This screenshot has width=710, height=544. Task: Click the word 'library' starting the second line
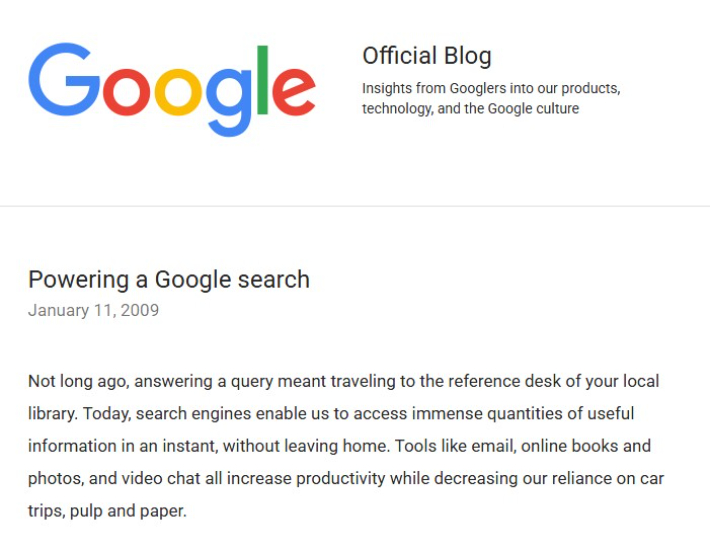click(x=51, y=414)
